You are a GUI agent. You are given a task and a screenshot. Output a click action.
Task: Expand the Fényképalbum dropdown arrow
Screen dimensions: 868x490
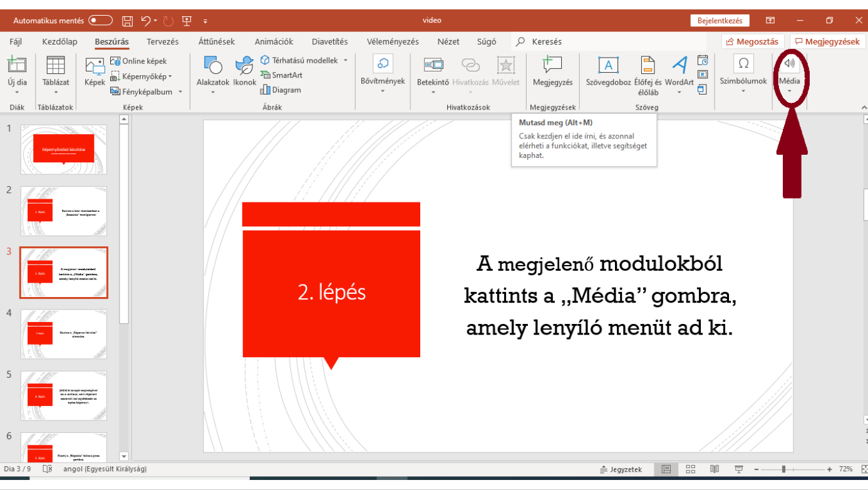(x=180, y=91)
